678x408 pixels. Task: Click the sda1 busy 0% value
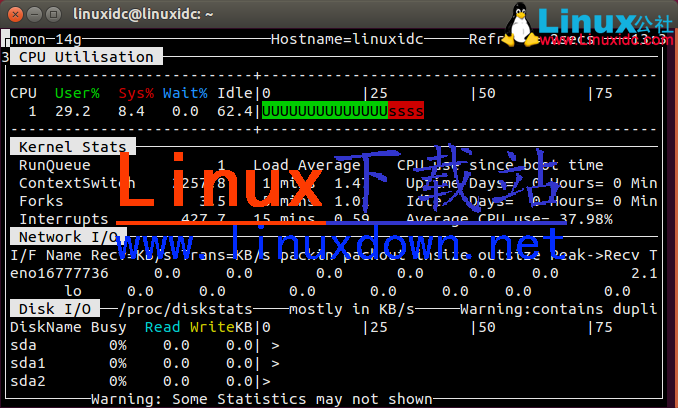tap(118, 363)
